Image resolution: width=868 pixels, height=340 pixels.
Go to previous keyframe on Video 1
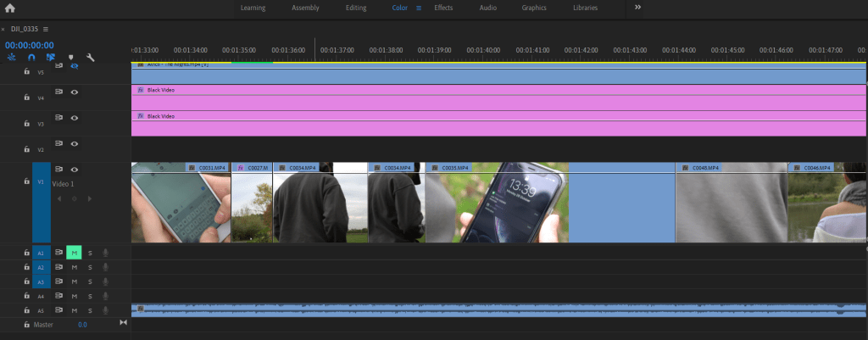click(x=59, y=198)
